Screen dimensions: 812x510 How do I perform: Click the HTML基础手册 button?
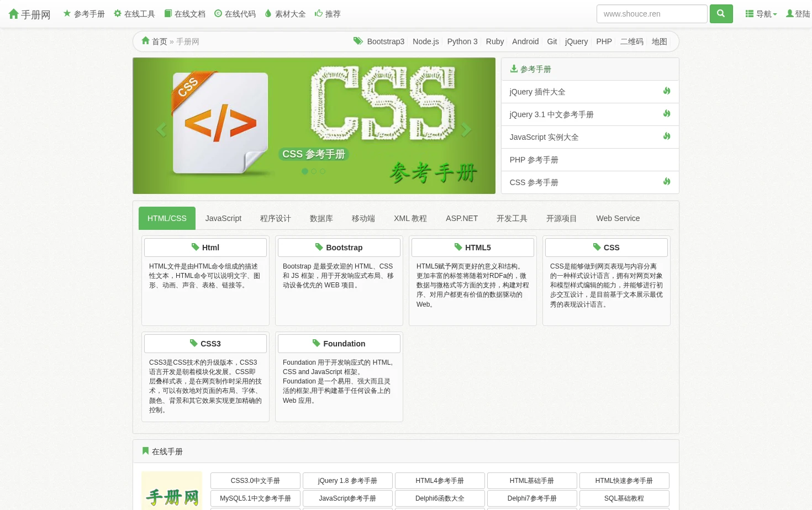point(532,481)
